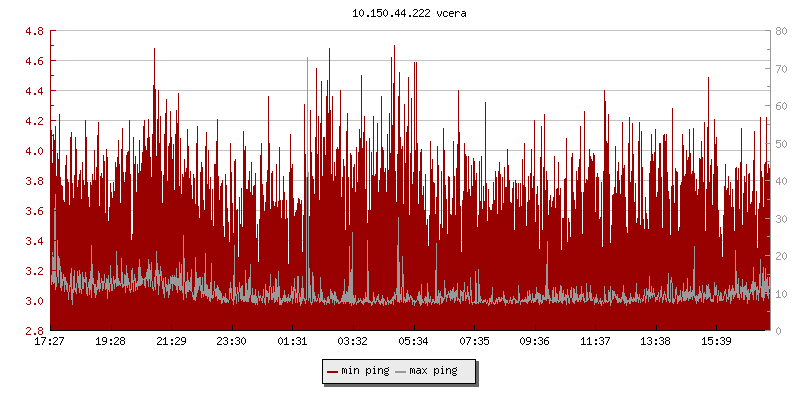
Task: Click the dark red min ping legend swatch
Action: pyautogui.click(x=333, y=371)
